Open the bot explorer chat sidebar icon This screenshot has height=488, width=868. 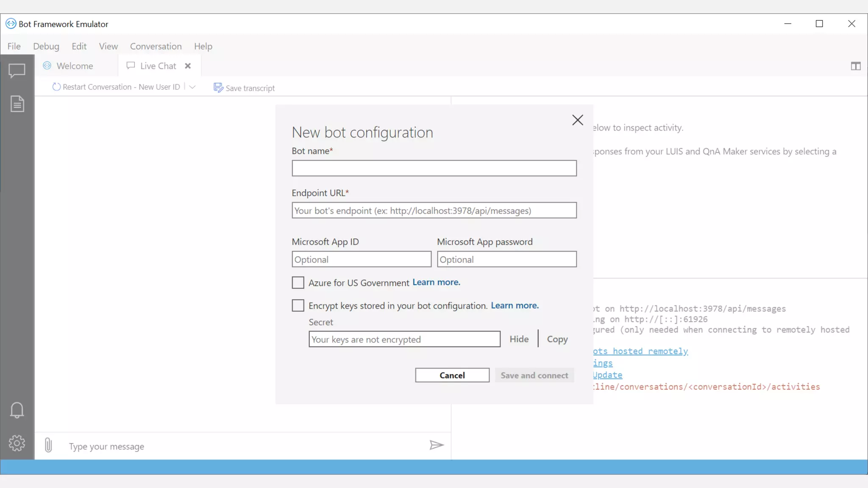17,70
